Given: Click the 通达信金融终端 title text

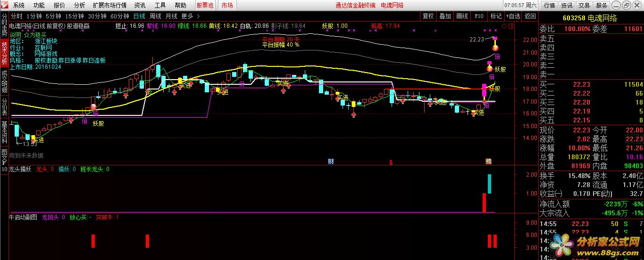Looking at the screenshot, I should point(355,5).
